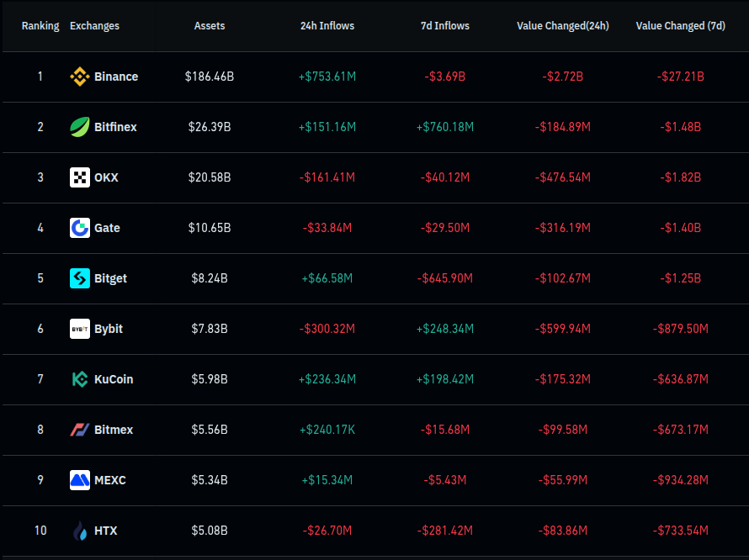749x560 pixels.
Task: Select Bitget 24h inflow +$66.58M
Action: 327,278
